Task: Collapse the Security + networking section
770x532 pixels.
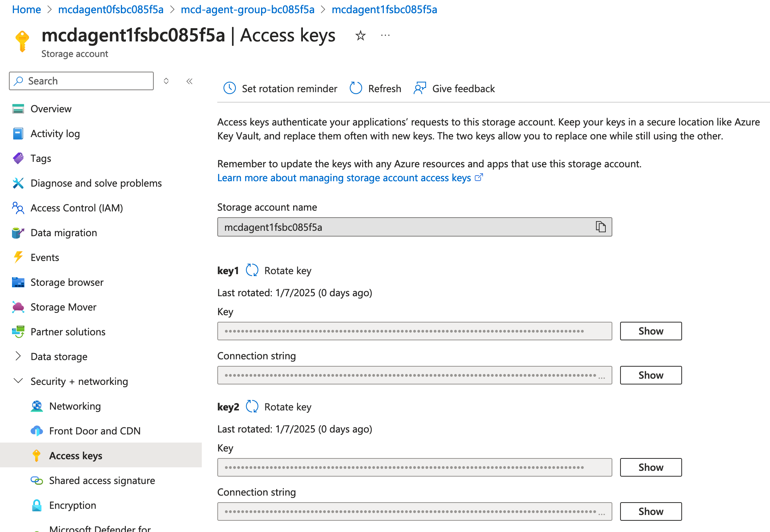Action: click(x=18, y=381)
